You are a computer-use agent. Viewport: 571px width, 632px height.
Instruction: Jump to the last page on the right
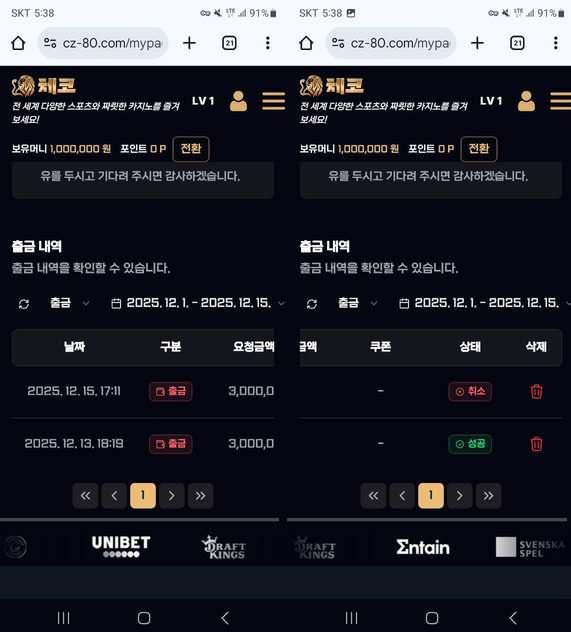point(488,495)
